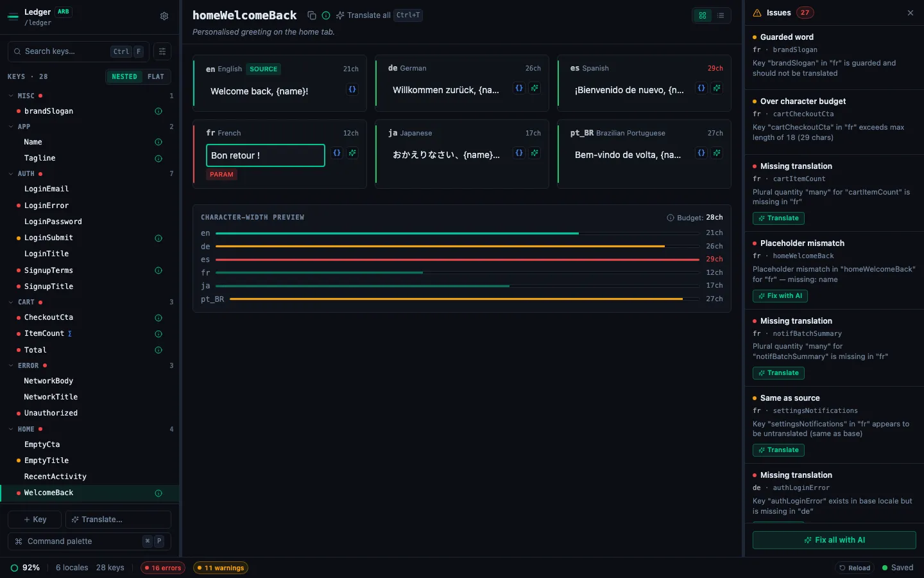The image size is (924, 578).
Task: Insert placeholder in English source card
Action: point(352,89)
